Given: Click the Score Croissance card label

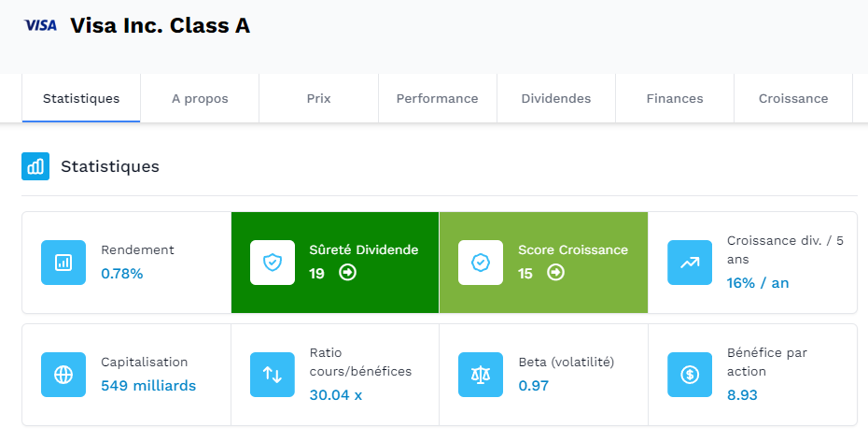Looking at the screenshot, I should click(573, 249).
